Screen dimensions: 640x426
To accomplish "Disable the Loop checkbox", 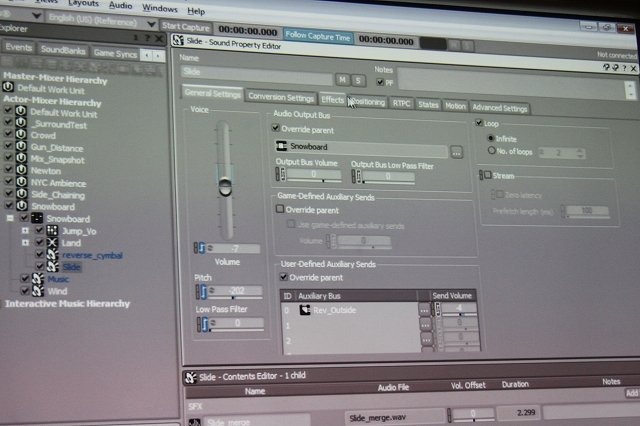I will coord(478,123).
